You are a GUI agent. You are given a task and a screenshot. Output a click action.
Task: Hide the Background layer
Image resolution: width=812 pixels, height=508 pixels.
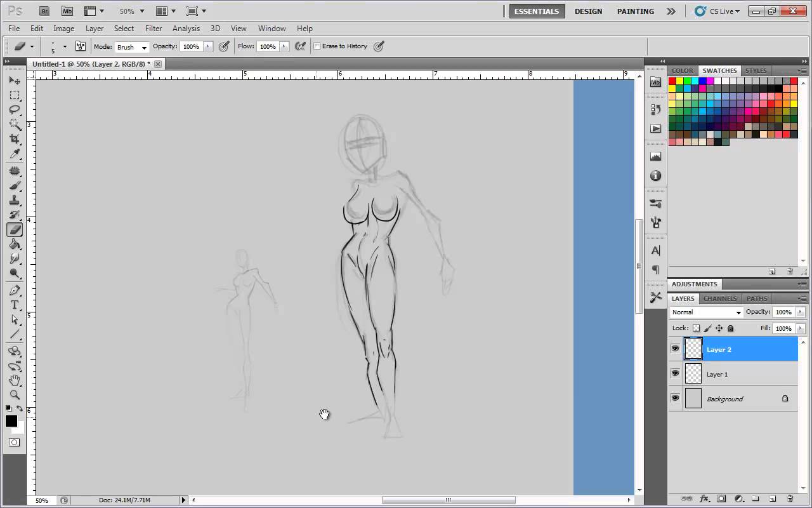[675, 398]
